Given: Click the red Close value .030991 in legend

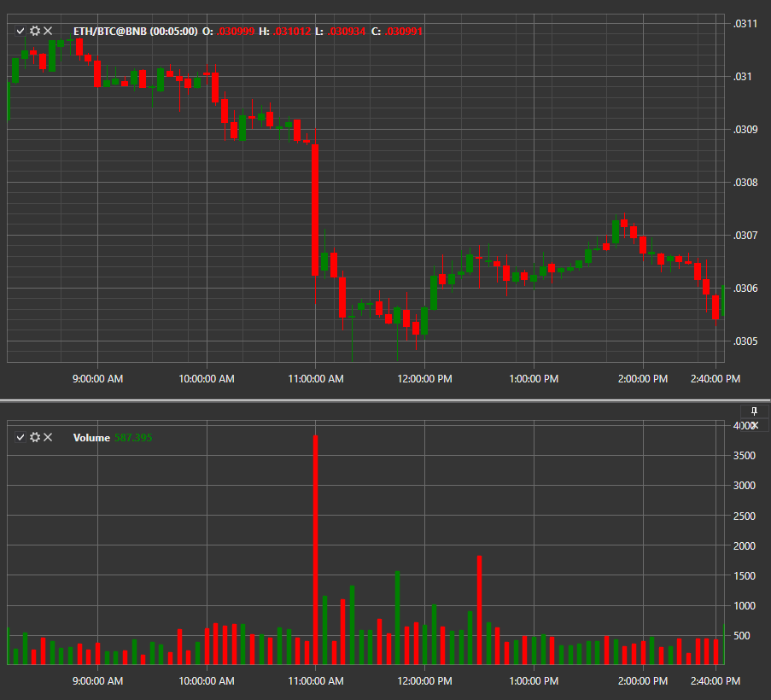Looking at the screenshot, I should click(x=404, y=31).
